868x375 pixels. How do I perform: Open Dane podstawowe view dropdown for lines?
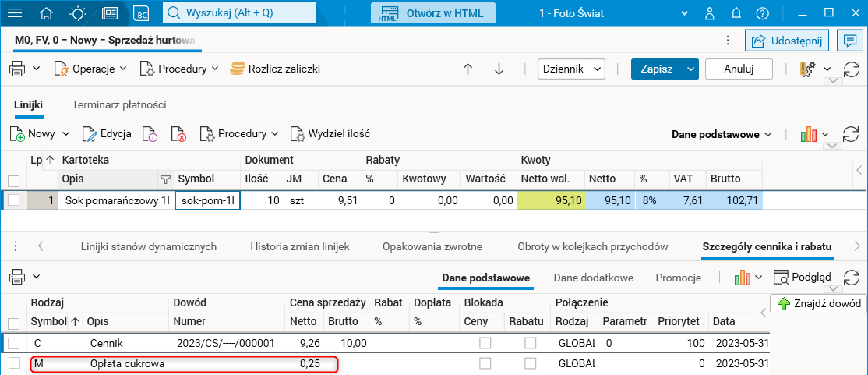722,134
